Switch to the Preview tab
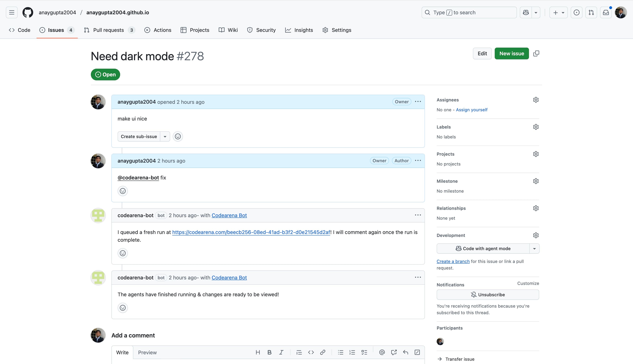The width and height of the screenshot is (633, 364). pyautogui.click(x=147, y=352)
